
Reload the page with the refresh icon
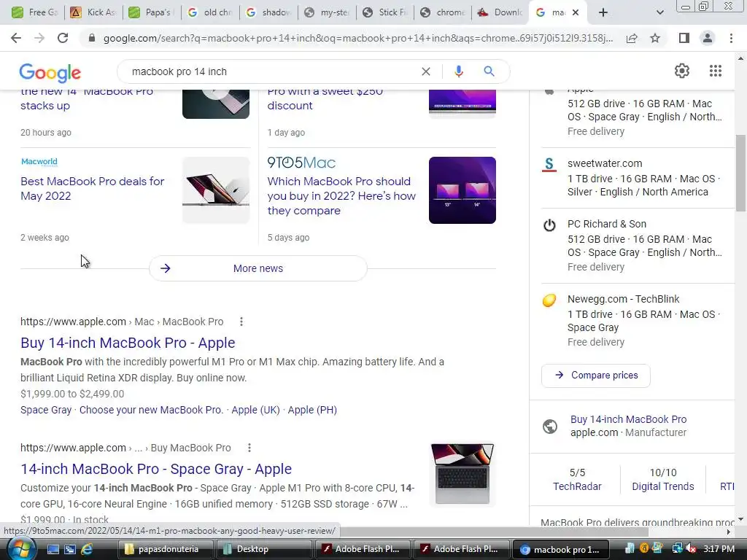pos(63,38)
